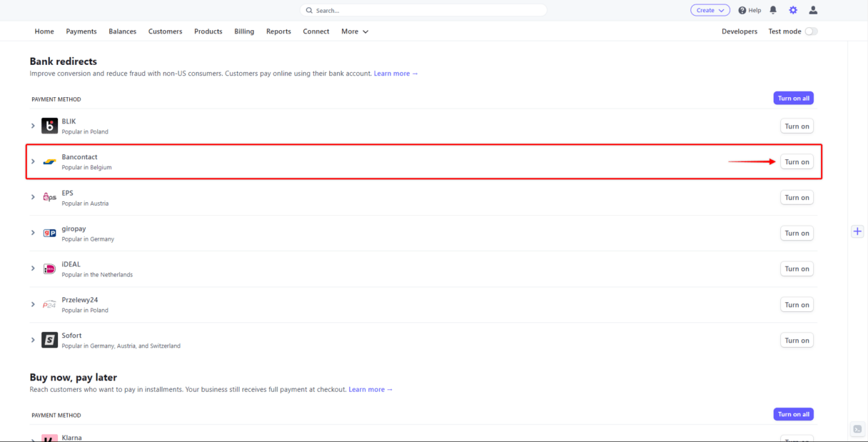Click the plus icon on right sidebar
868x442 pixels.
[x=857, y=231]
